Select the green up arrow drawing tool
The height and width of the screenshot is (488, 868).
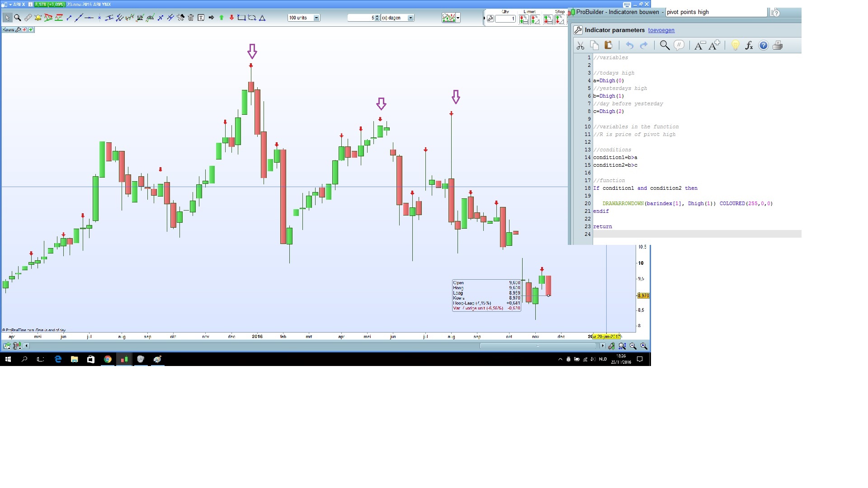pyautogui.click(x=222, y=18)
